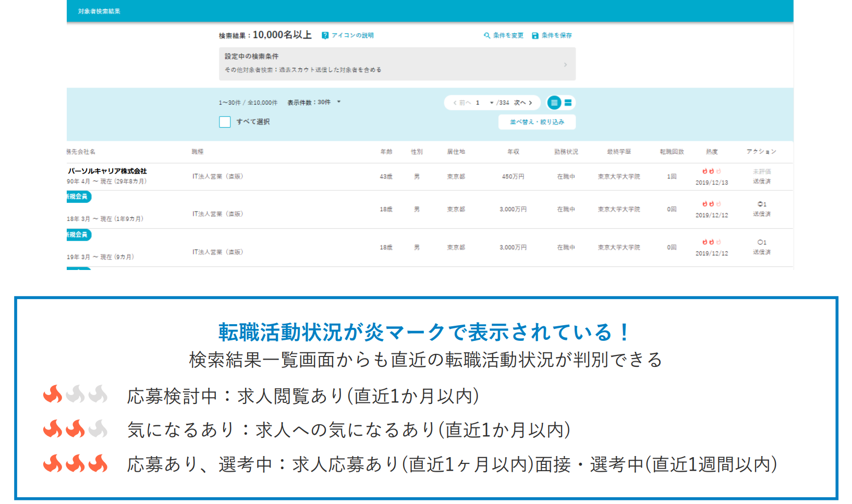This screenshot has height=504, width=852.
Task: Click the flame icons in the first row's 熱度 column
Action: coord(711,171)
